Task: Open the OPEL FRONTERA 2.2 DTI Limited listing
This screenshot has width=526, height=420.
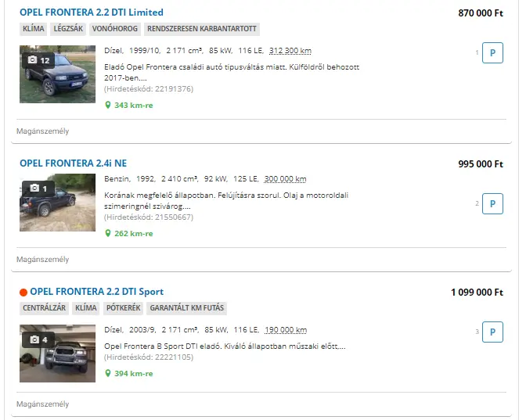Action: coord(92,13)
